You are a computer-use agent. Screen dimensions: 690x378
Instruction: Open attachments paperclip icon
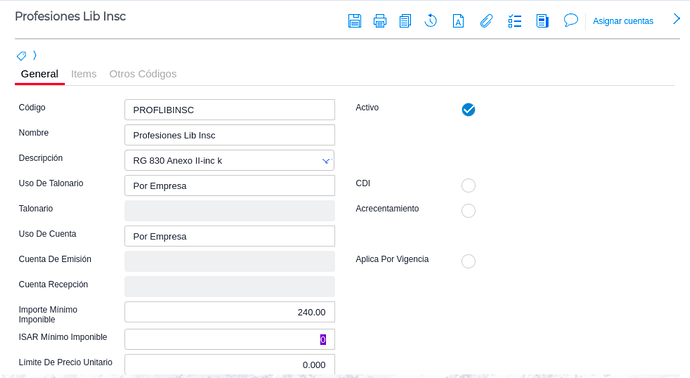[486, 21]
